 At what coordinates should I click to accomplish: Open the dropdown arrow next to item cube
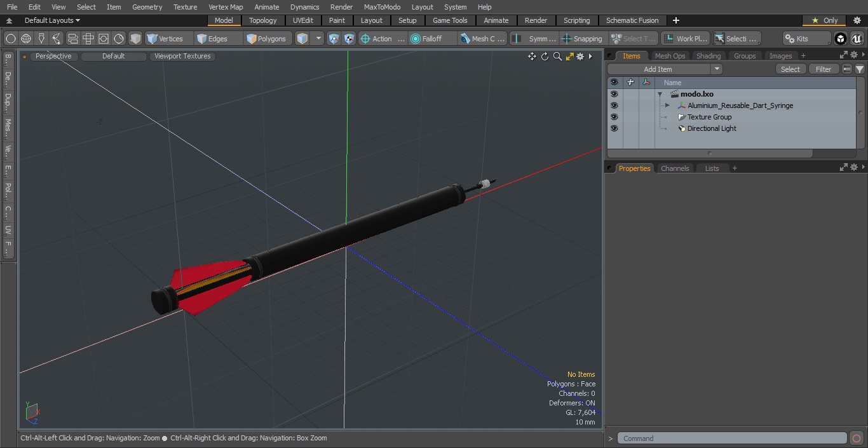(x=319, y=39)
